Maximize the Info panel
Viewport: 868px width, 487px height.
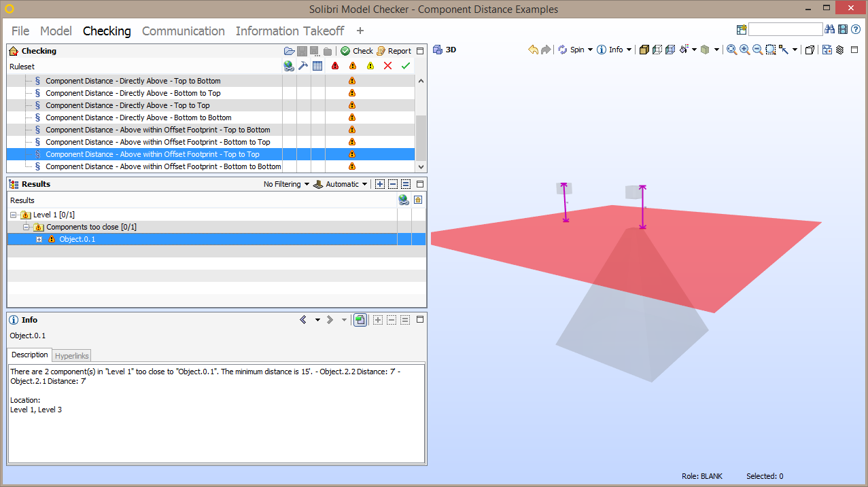click(420, 320)
